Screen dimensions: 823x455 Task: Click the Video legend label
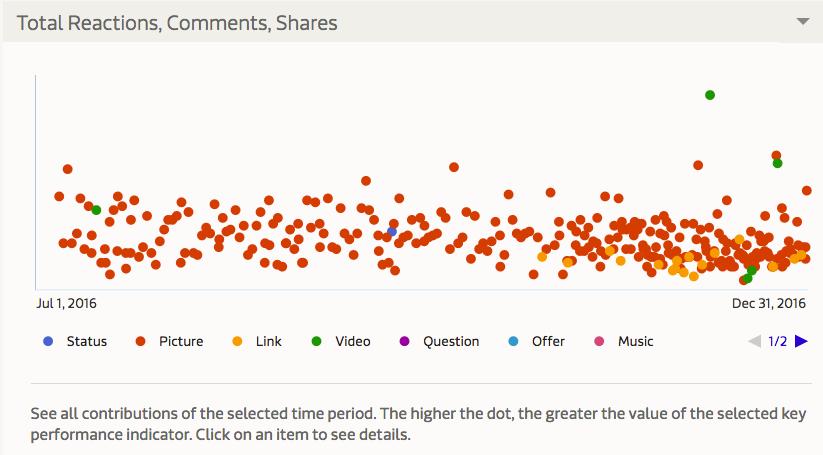353,341
